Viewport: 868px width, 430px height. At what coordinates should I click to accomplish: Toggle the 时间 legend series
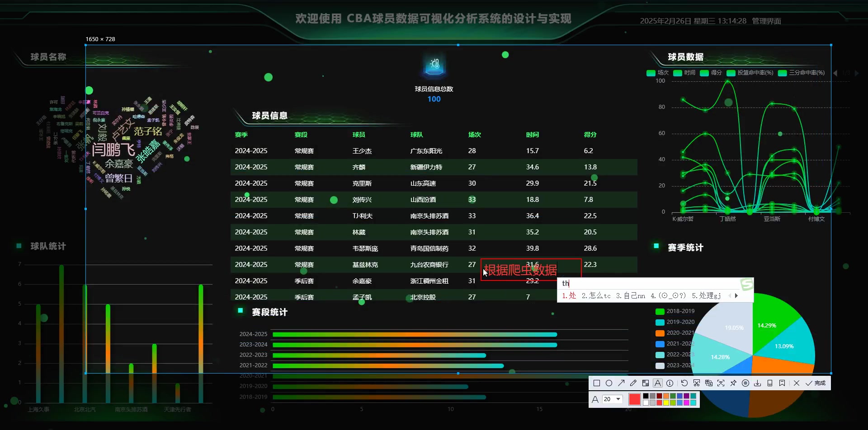[x=684, y=73]
